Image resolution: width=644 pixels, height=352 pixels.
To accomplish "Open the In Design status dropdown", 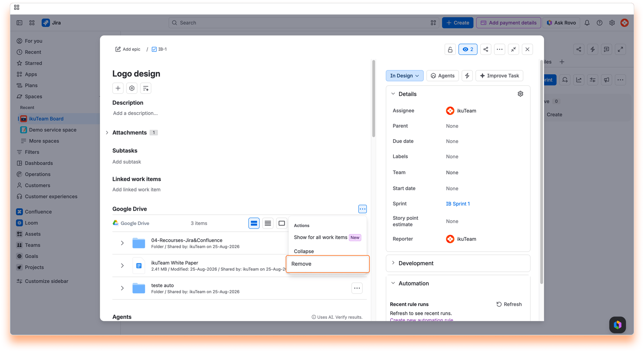I will coord(405,76).
